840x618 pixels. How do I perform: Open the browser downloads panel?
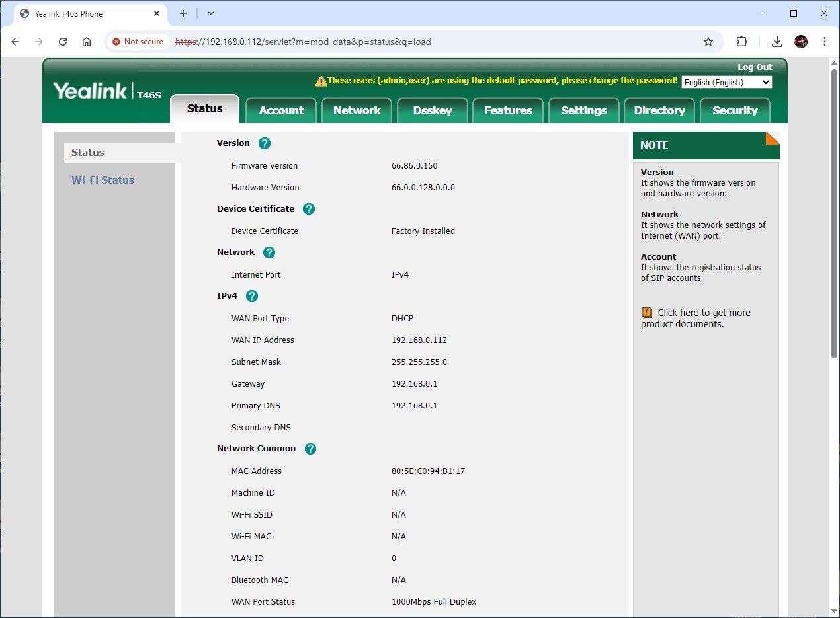point(777,42)
